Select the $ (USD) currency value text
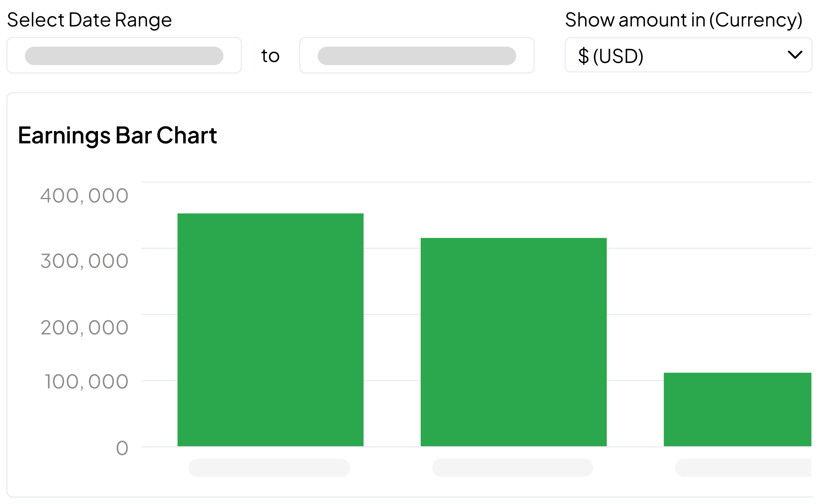Viewport: 819px width, 504px height. (611, 56)
